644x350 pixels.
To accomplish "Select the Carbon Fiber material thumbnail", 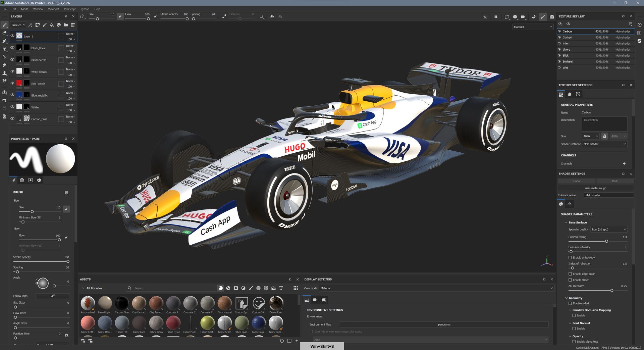I will point(122,303).
